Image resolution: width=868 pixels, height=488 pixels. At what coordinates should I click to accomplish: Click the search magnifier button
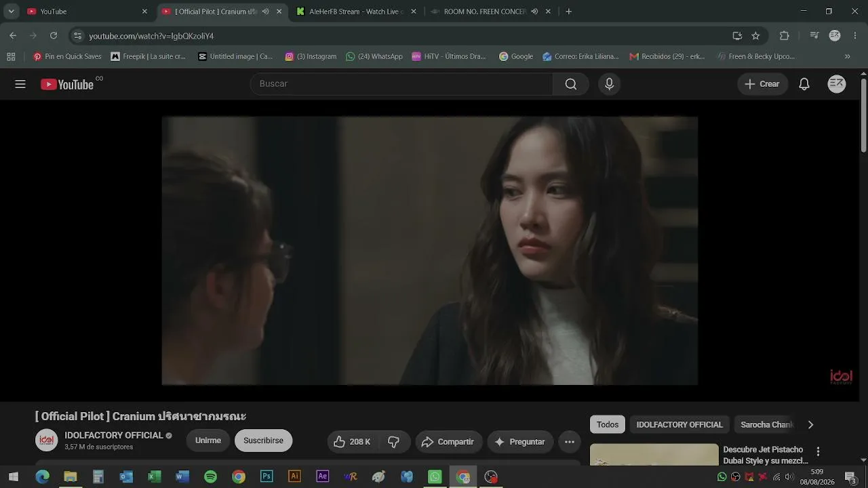571,84
